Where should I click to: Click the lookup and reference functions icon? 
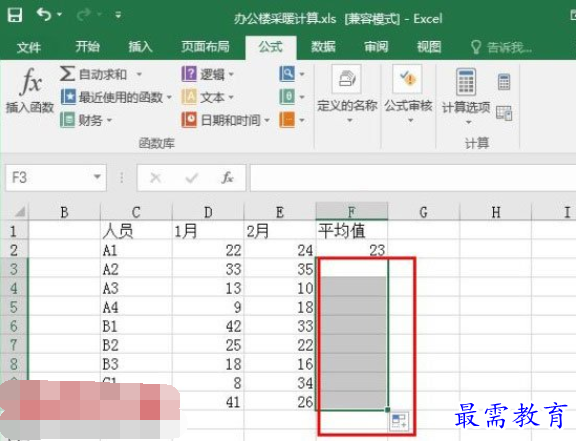pyautogui.click(x=287, y=74)
